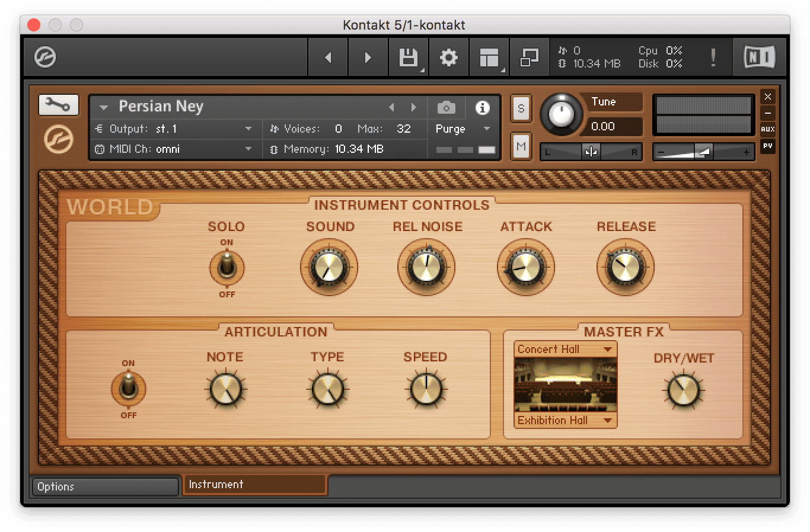Screen dimensions: 810x532
Task: Click the Memory 10.34 MB readout
Action: [359, 149]
